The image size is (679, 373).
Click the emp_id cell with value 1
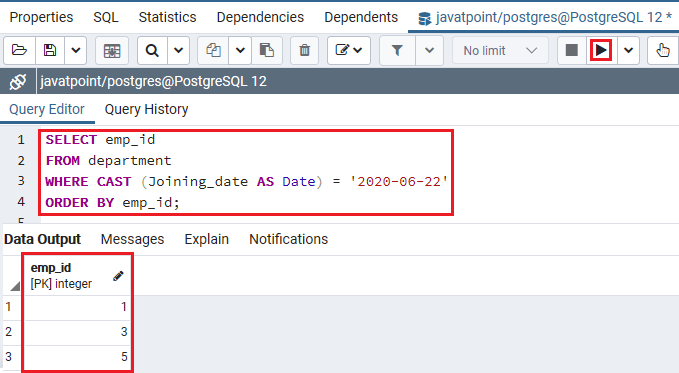click(x=78, y=307)
